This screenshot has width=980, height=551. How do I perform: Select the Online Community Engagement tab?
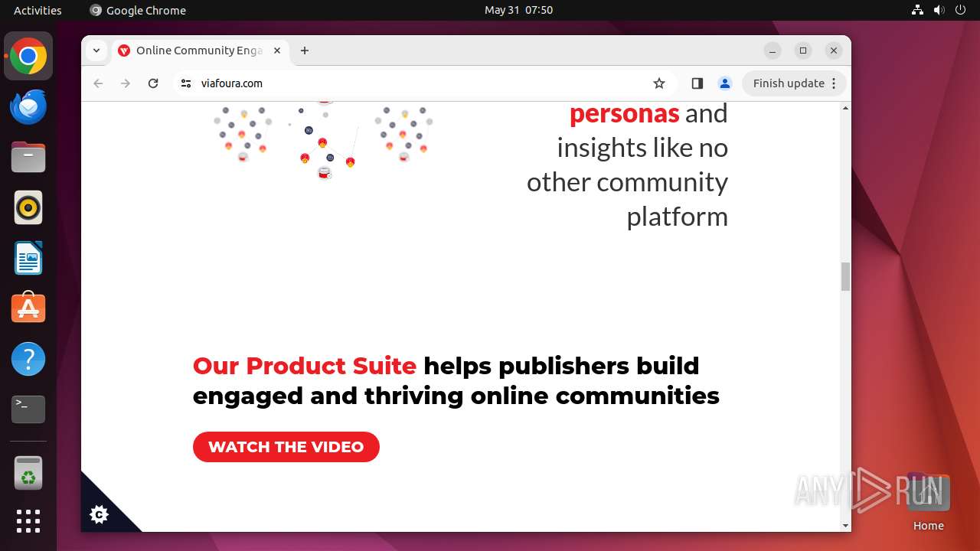click(x=200, y=51)
